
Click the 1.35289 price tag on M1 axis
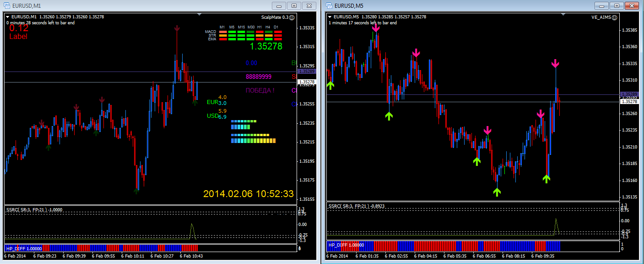click(x=307, y=71)
